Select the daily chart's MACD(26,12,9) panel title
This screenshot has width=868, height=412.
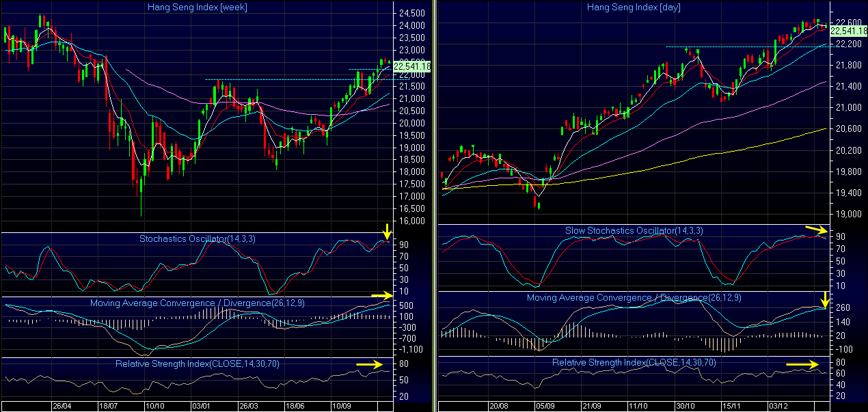[x=634, y=298]
